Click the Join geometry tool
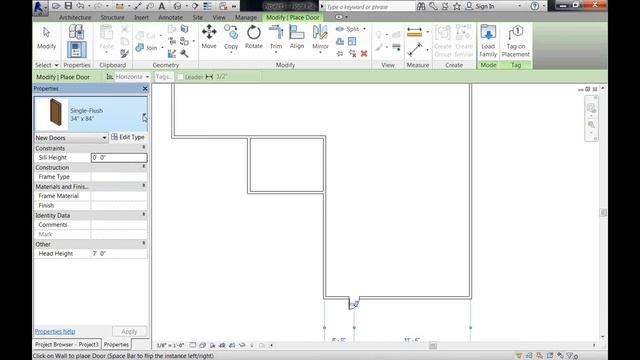The image size is (640, 360). tap(148, 48)
